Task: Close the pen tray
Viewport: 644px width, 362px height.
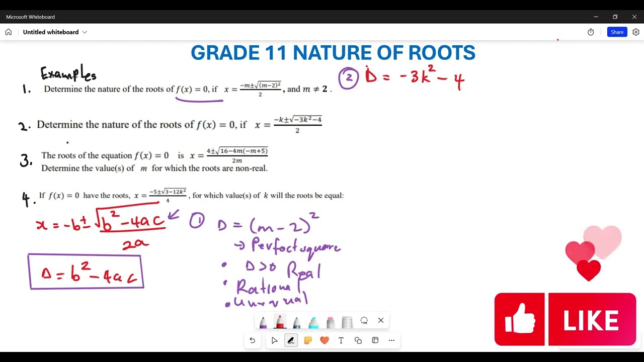Action: (381, 320)
